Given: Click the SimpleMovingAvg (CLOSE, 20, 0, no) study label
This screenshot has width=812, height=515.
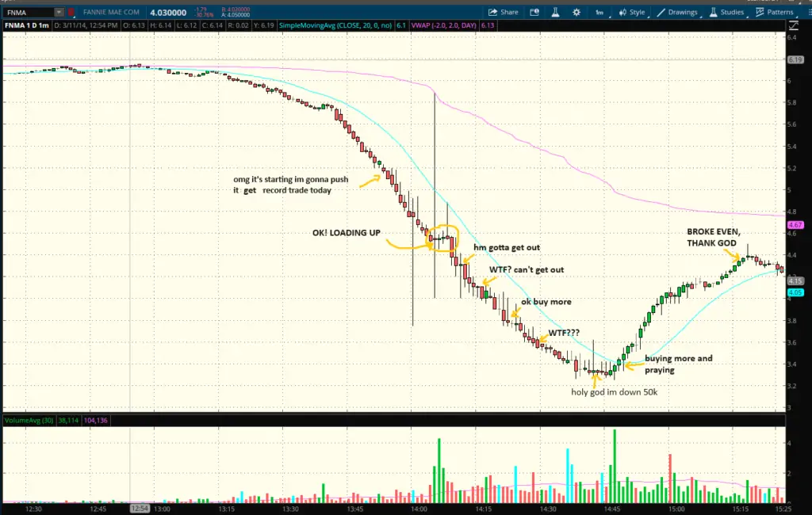Looking at the screenshot, I should click(x=335, y=25).
